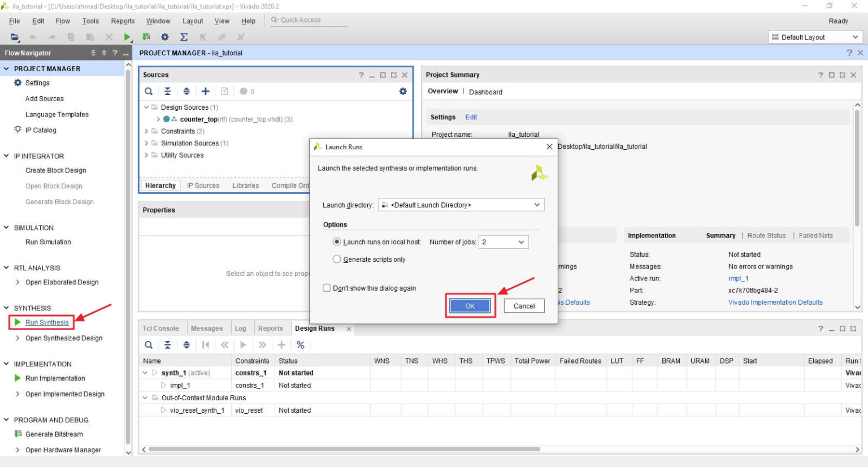The height and width of the screenshot is (467, 868).
Task: Open the Tools menu
Action: pyautogui.click(x=90, y=21)
